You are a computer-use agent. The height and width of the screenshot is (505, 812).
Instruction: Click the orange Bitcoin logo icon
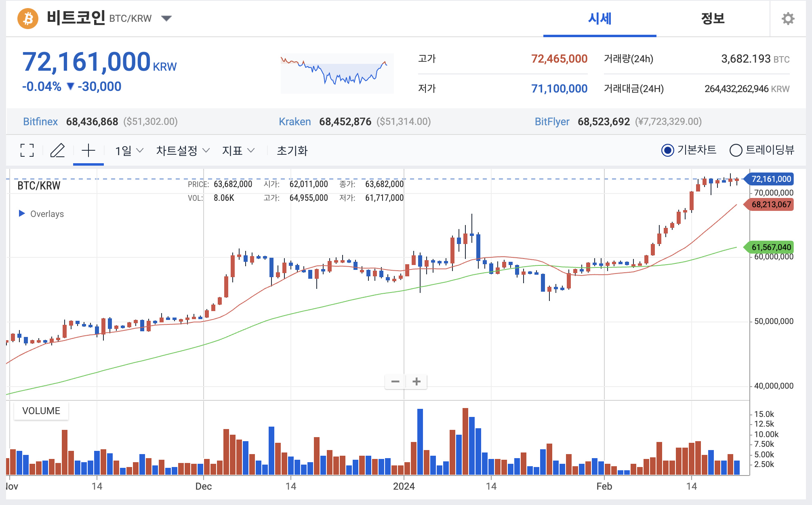28,19
